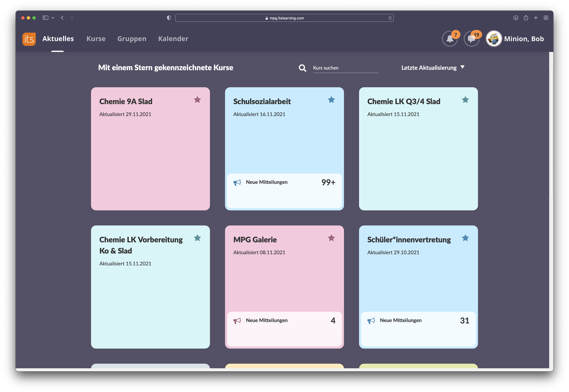Open Safari downloads icon
Viewport: 569px width, 392px height.
[x=516, y=18]
